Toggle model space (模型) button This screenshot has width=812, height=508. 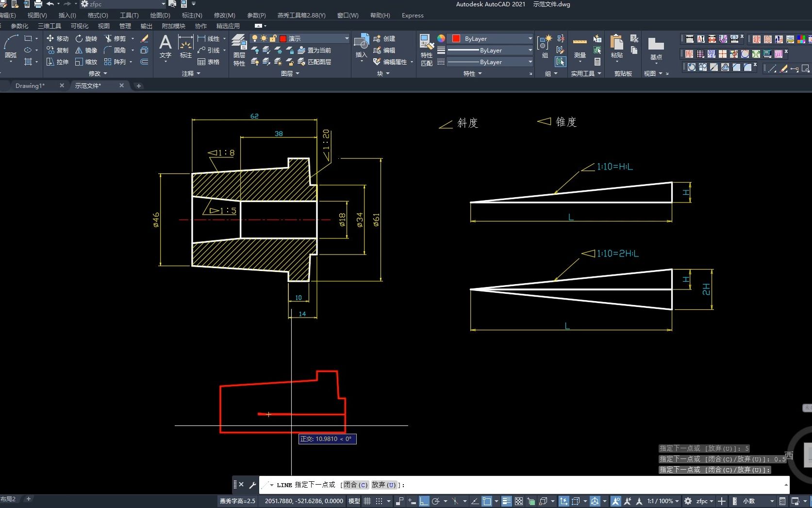pos(354,501)
